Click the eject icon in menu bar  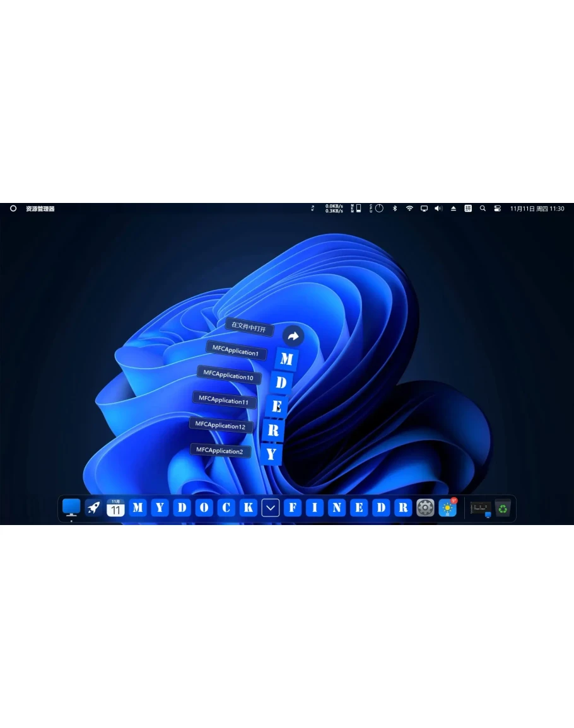pos(453,209)
